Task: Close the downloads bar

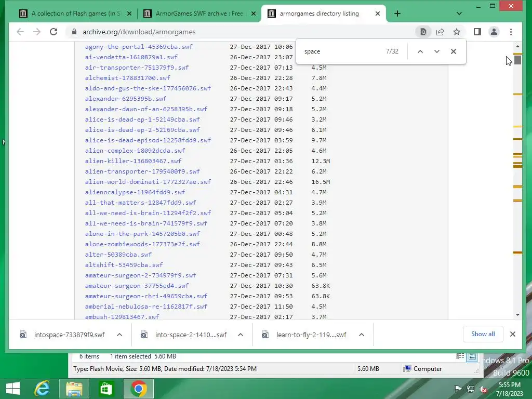Action: point(513,334)
